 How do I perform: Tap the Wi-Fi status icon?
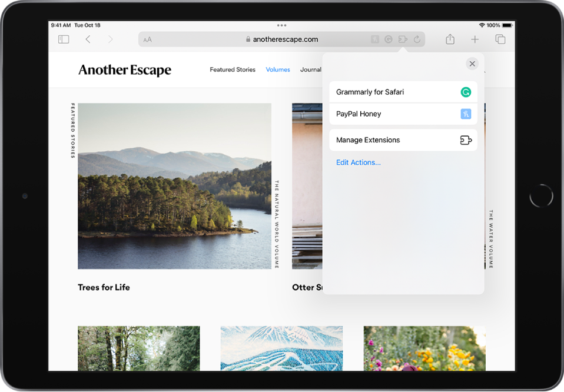click(x=482, y=25)
